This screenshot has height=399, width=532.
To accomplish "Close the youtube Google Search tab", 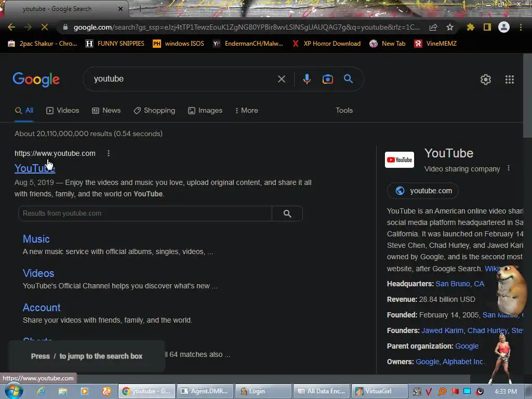I will [x=121, y=9].
